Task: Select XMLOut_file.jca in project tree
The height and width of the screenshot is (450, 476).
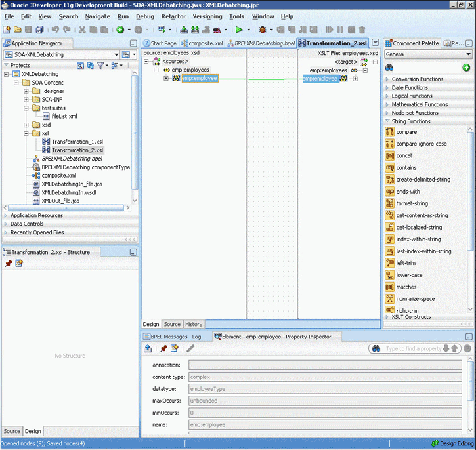Action: pos(60,201)
